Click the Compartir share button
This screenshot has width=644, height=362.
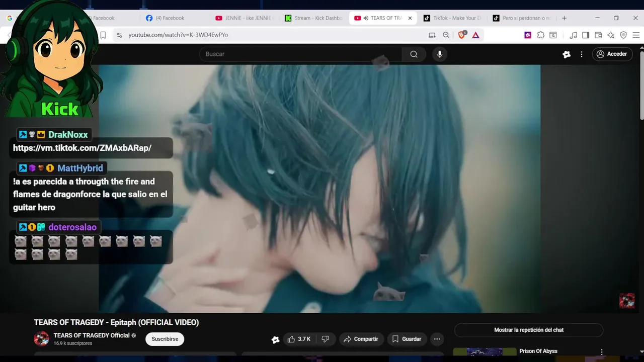click(x=361, y=339)
